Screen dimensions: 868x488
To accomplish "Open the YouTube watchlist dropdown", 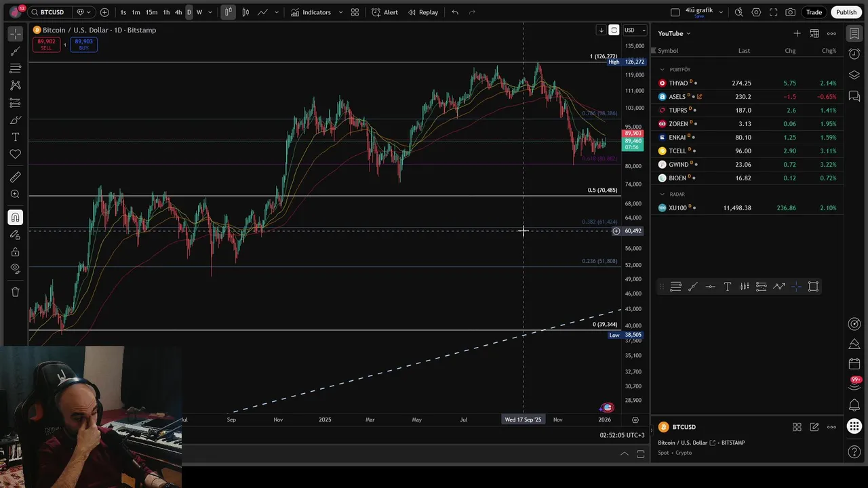I will point(674,33).
